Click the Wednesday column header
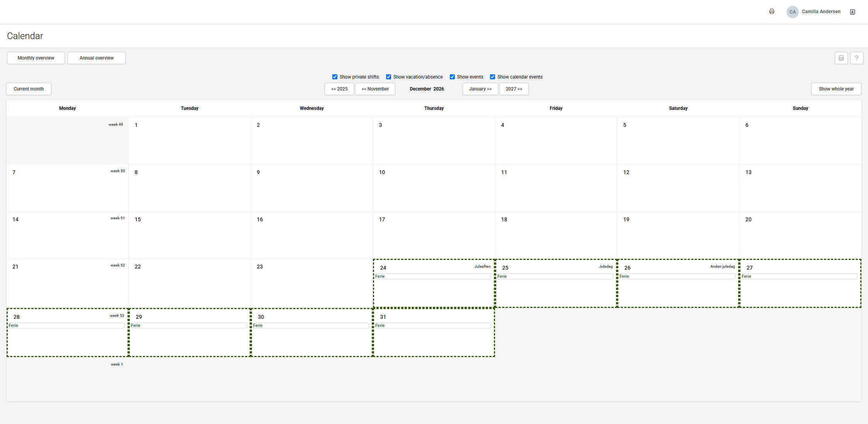Viewport: 868px width, 424px height. [311, 108]
